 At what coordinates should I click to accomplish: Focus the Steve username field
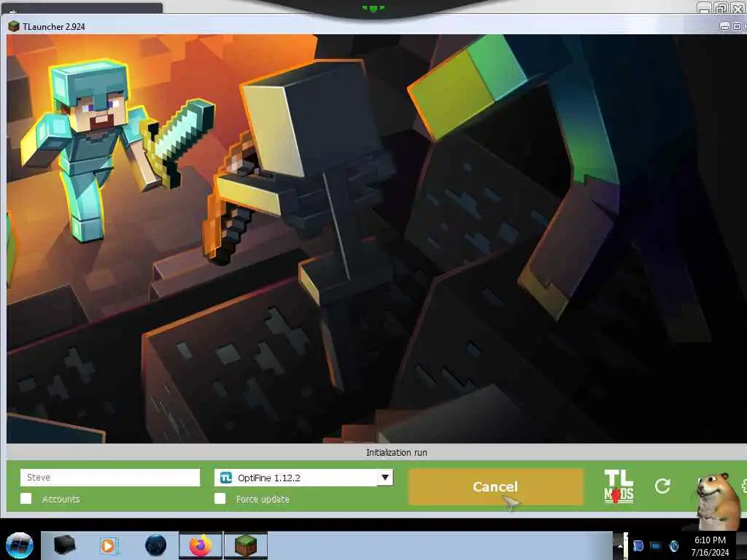pos(110,477)
